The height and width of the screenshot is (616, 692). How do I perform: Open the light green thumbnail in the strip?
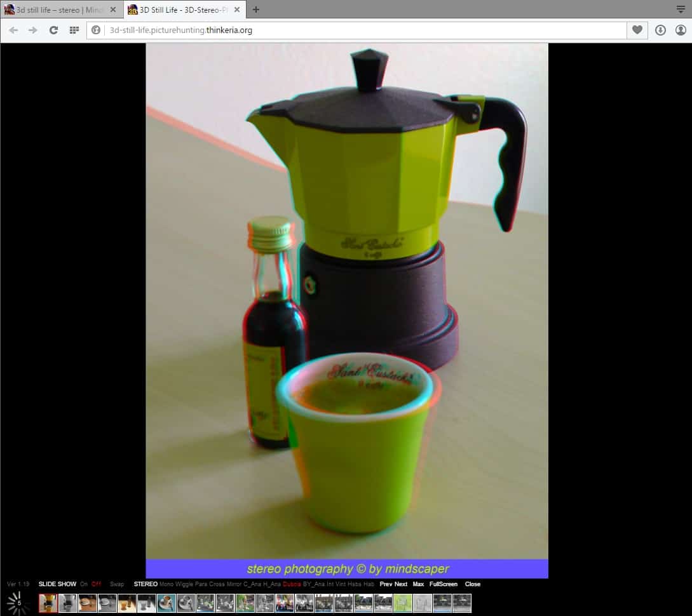point(403,603)
